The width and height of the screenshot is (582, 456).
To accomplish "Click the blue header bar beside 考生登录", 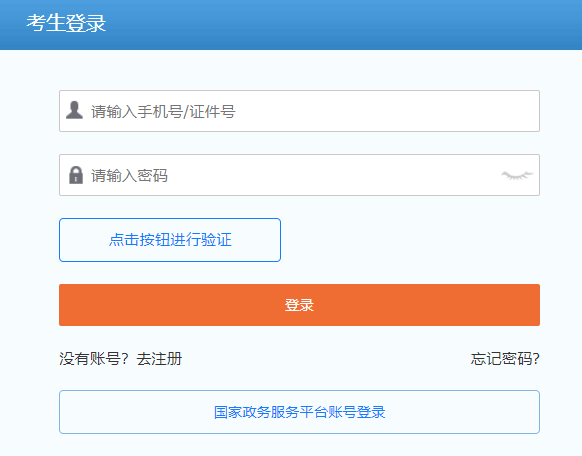I will [334, 24].
